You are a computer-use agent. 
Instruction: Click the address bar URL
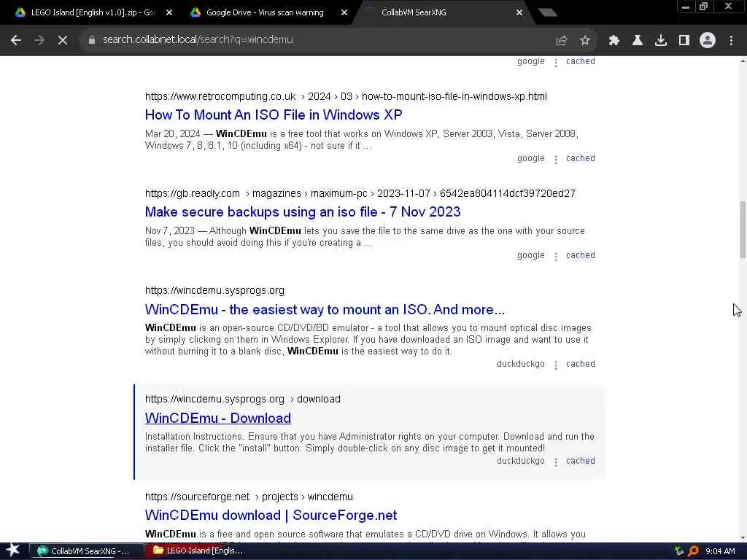[198, 40]
